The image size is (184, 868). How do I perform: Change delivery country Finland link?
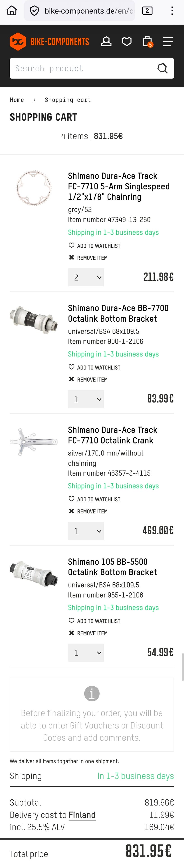click(82, 815)
